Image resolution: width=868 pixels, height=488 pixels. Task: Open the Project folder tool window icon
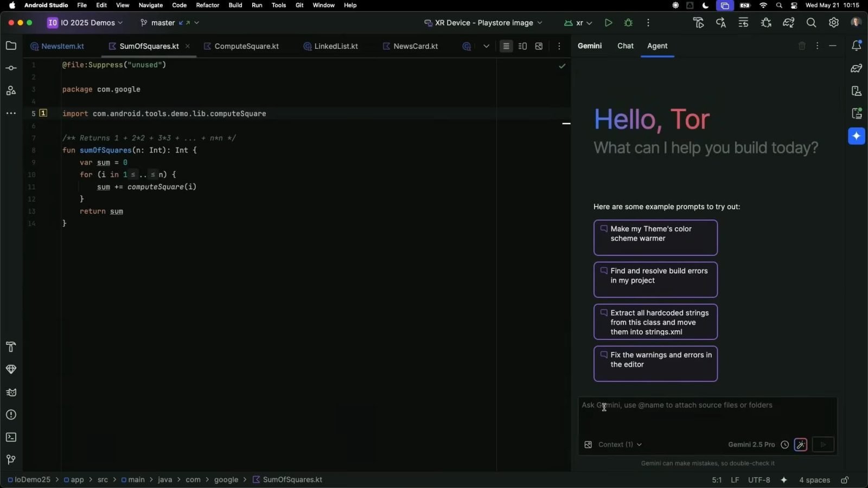pyautogui.click(x=11, y=46)
